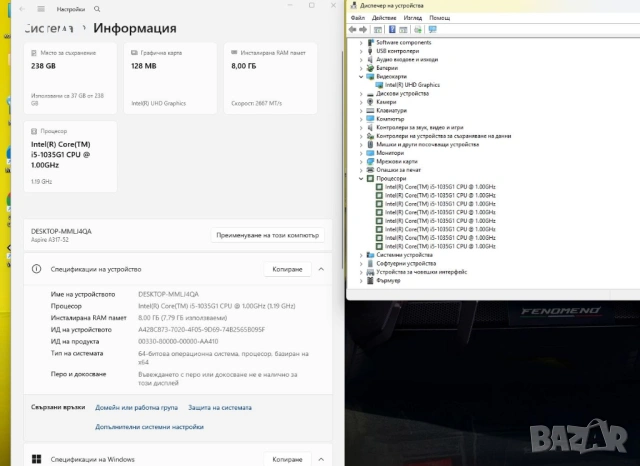Viewport: 640px width, 466px height.
Task: Select Устройства за човешки интерфейс
Action: pyautogui.click(x=422, y=272)
